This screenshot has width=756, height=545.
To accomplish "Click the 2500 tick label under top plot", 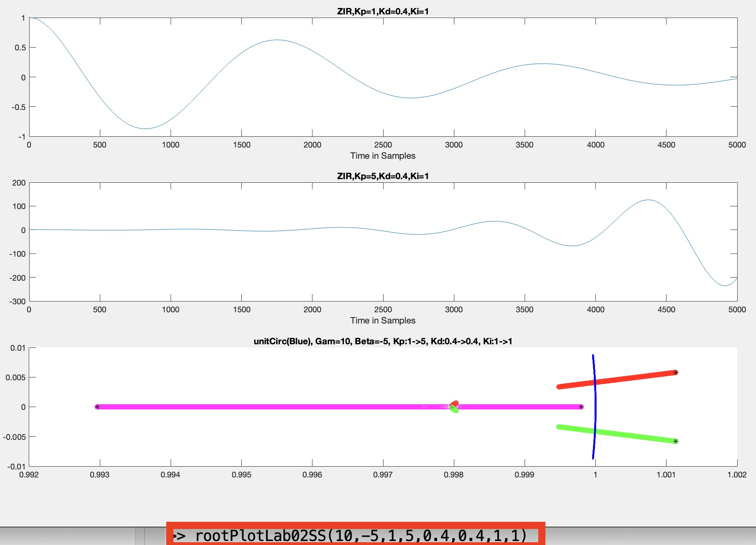I will (382, 145).
